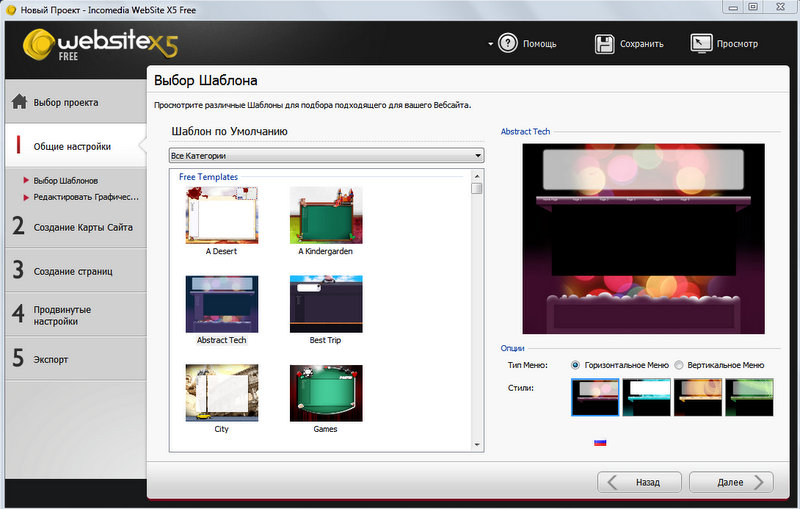Choose the orange style swatch
Image resolution: width=800 pixels, height=509 pixels.
698,397
